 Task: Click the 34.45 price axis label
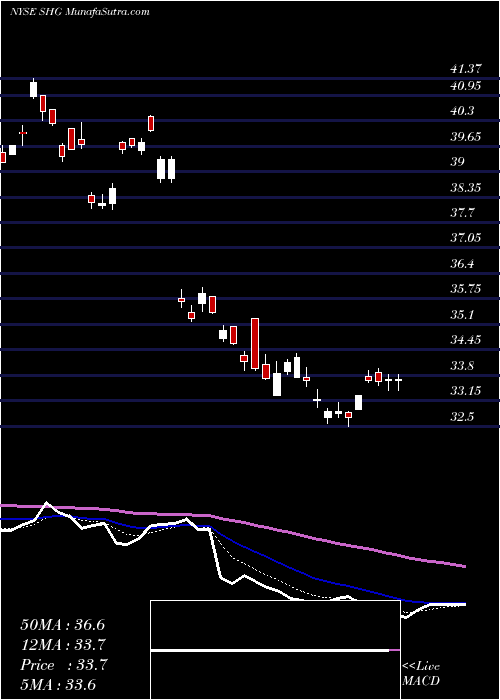[x=466, y=340]
